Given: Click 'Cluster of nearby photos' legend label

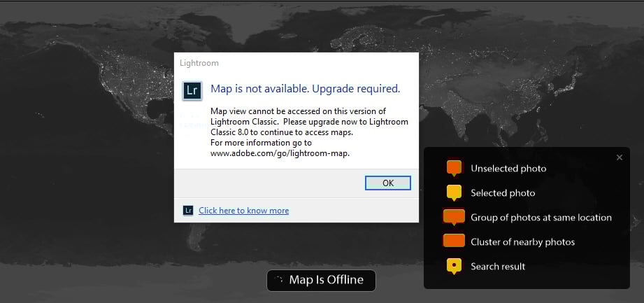Looking at the screenshot, I should coord(523,241).
